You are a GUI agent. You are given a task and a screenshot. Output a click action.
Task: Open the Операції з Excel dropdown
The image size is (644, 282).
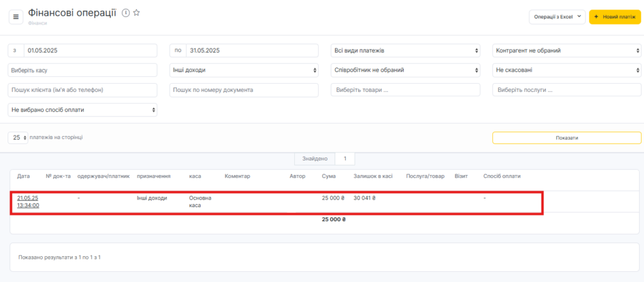[557, 17]
